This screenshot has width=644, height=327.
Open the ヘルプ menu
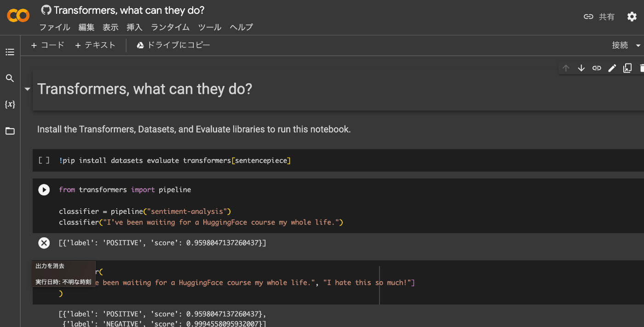tap(241, 27)
